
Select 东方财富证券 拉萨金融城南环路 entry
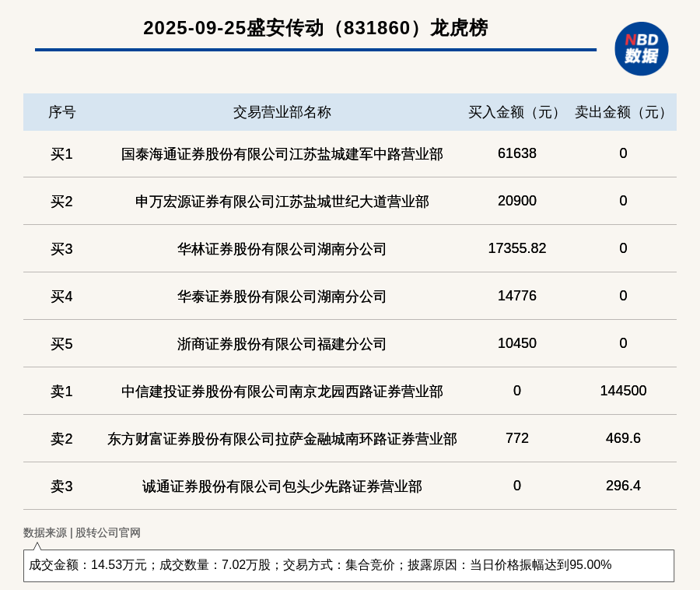click(282, 439)
